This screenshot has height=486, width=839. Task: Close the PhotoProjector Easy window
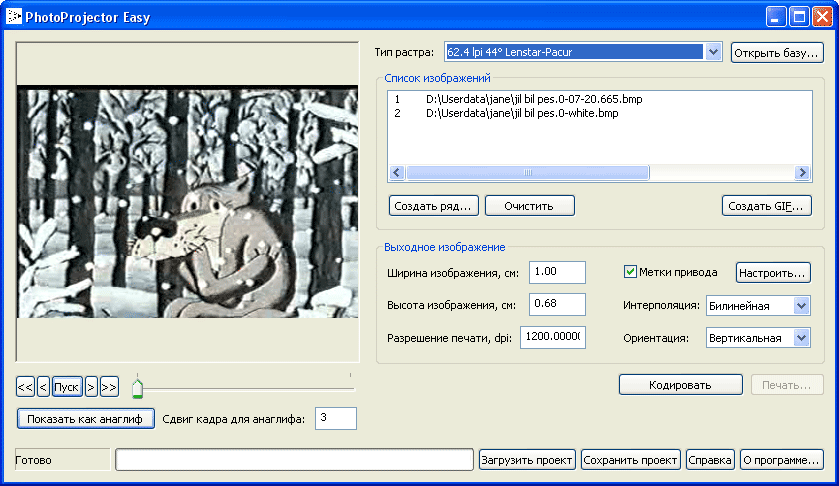point(822,17)
